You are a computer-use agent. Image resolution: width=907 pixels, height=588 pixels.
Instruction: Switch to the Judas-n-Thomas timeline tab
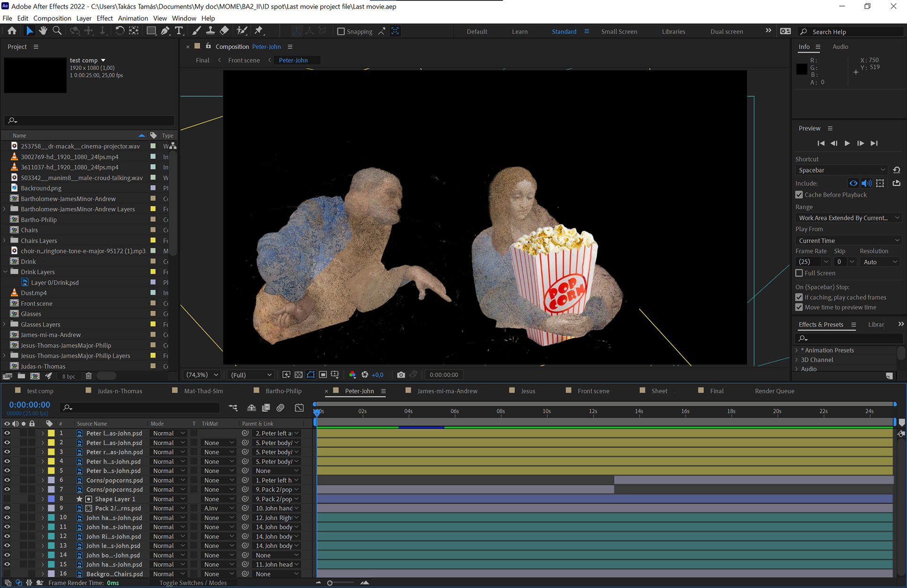coord(120,391)
